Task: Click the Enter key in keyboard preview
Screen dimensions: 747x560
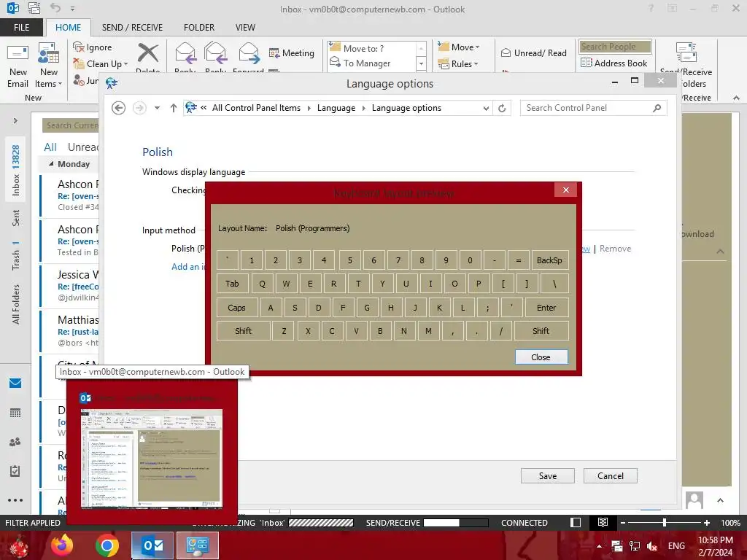Action: [546, 308]
